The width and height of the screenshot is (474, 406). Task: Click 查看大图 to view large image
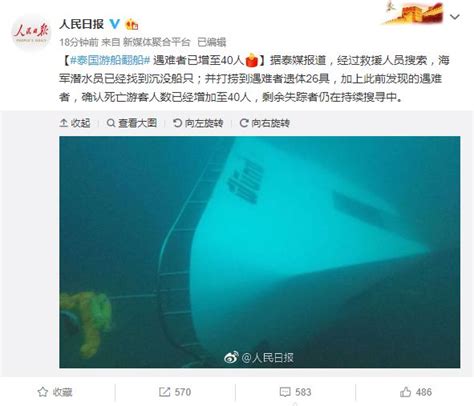click(x=132, y=123)
